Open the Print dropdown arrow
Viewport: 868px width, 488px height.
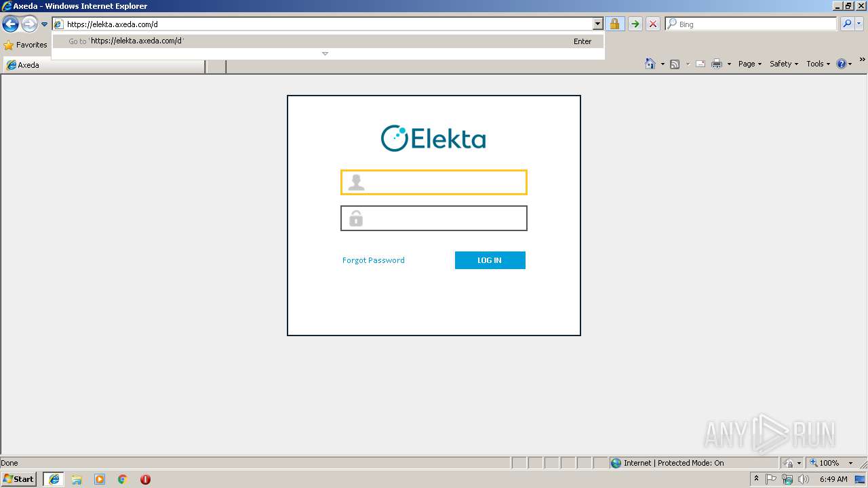pos(729,64)
